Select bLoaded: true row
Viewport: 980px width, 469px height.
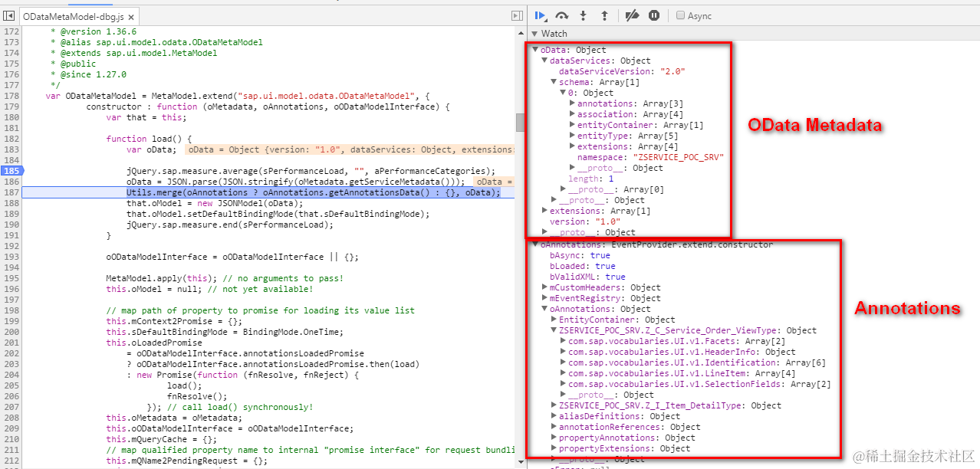click(582, 266)
